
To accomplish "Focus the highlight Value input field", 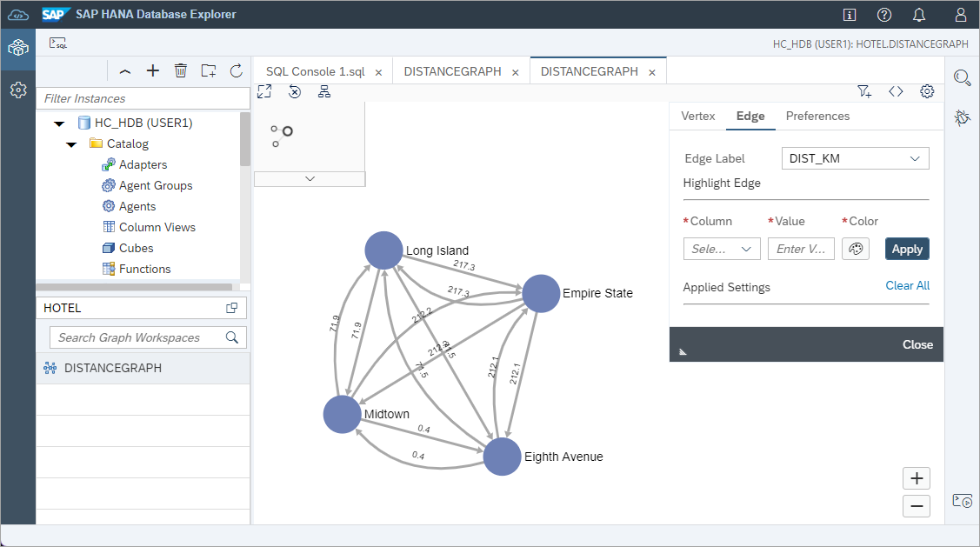I will click(801, 249).
